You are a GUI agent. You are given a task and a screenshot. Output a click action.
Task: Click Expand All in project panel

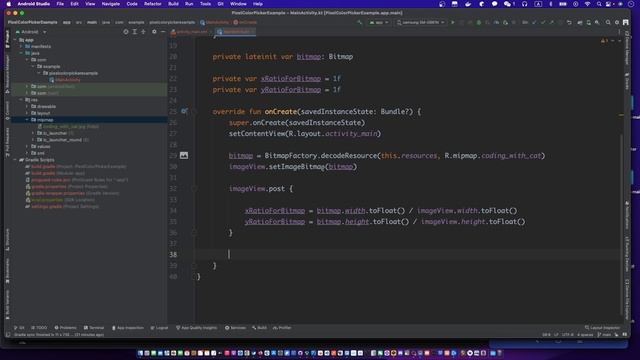134,32
